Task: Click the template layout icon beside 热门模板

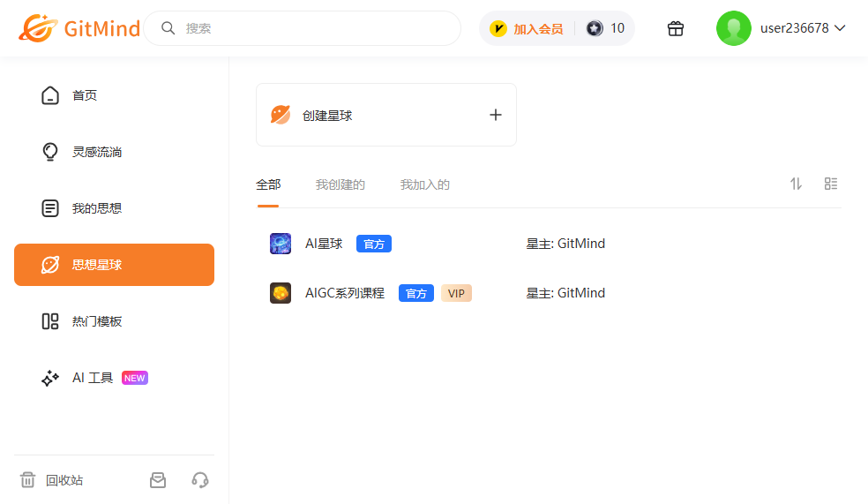Action: click(49, 321)
